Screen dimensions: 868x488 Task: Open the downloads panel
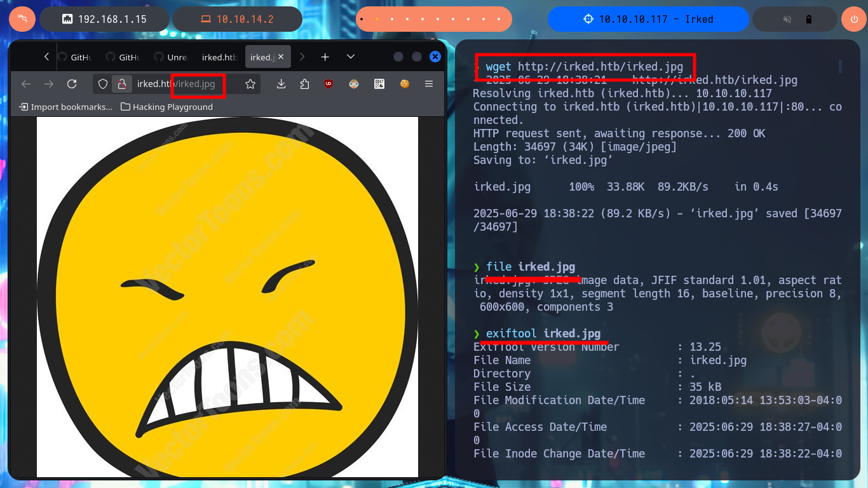tap(281, 84)
